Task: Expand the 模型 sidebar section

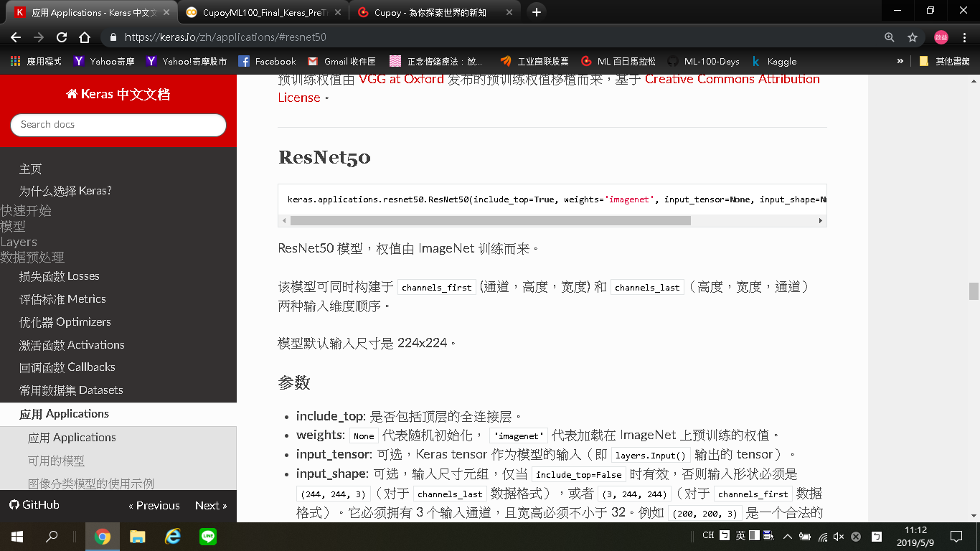Action: [13, 226]
